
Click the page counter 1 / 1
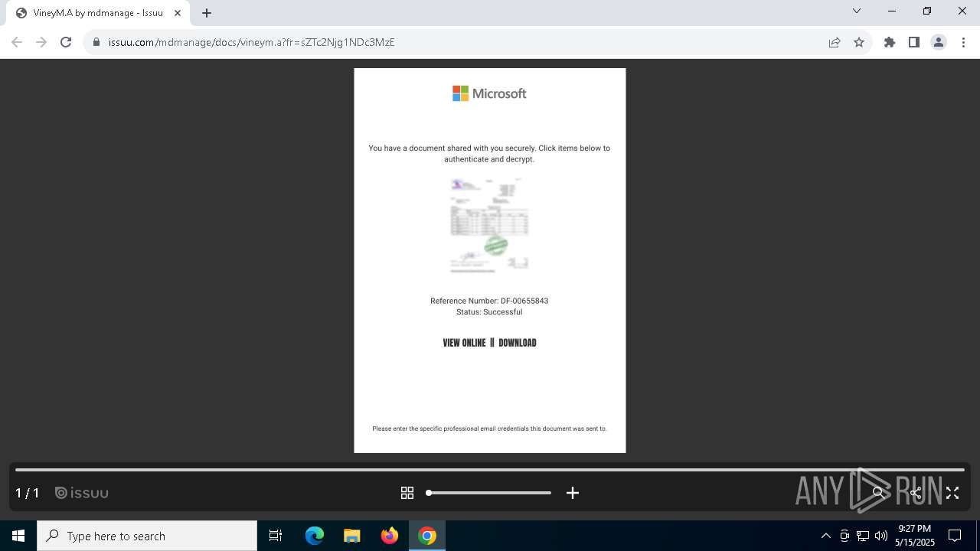tap(28, 493)
